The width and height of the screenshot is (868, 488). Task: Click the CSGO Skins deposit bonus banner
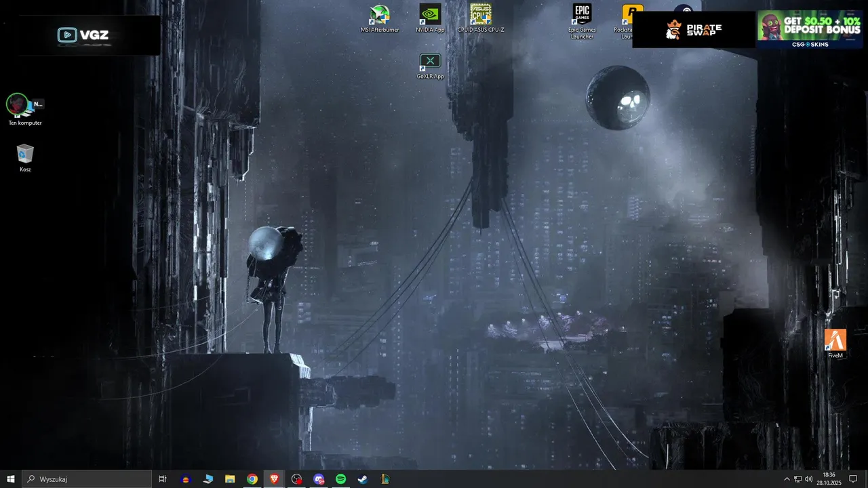tap(810, 30)
